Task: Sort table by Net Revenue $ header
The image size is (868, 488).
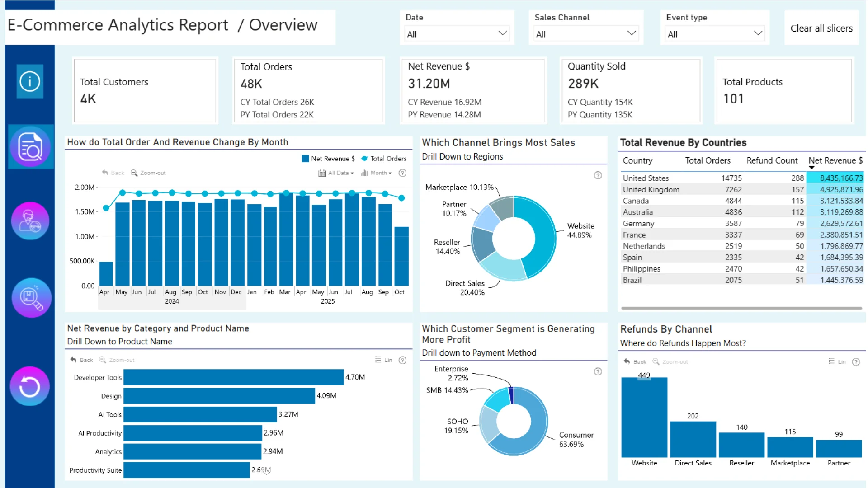Action: pyautogui.click(x=835, y=160)
